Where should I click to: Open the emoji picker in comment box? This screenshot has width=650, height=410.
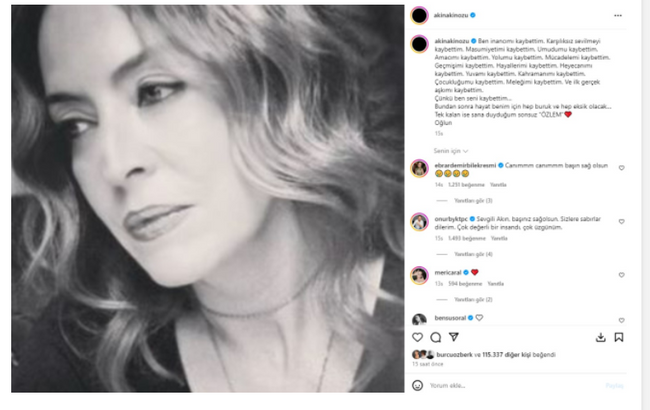click(x=419, y=385)
